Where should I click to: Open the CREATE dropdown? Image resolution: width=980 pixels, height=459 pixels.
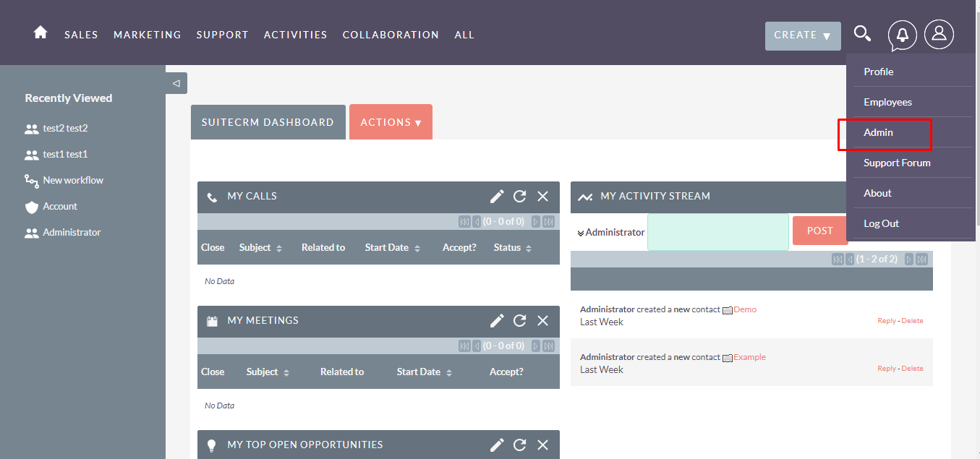[803, 36]
